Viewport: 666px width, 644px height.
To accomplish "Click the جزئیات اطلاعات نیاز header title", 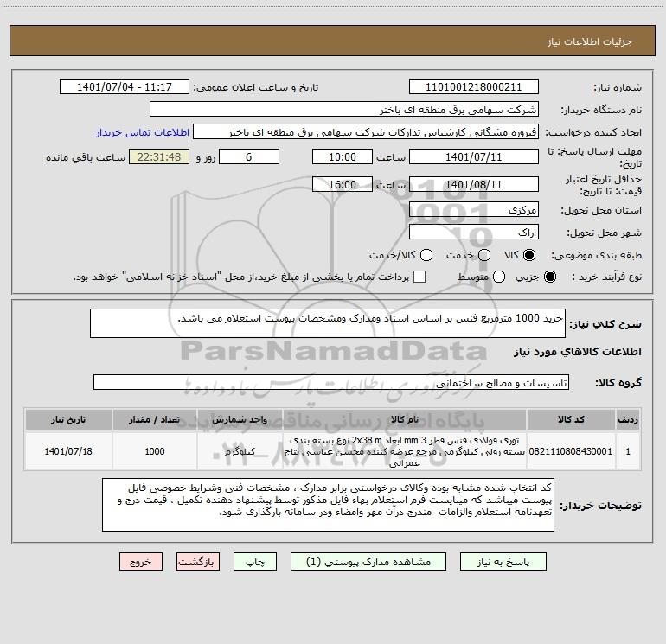I will click(590, 41).
